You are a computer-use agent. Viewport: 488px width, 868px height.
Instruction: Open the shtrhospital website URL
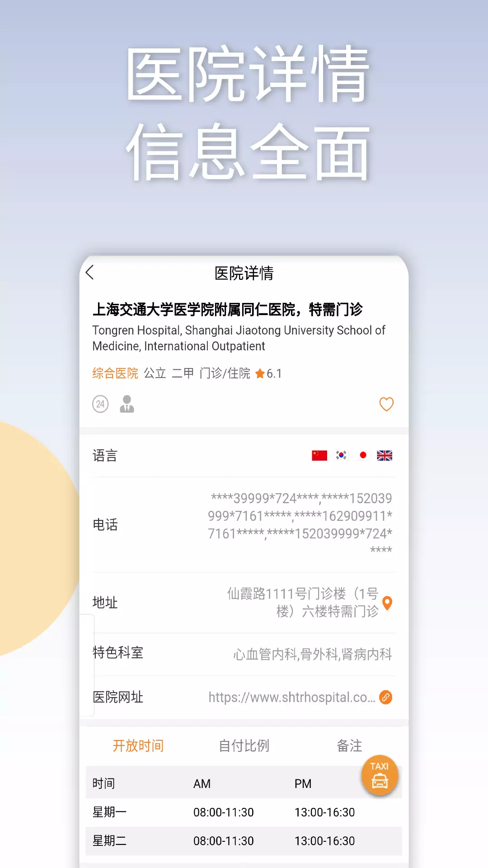[292, 697]
